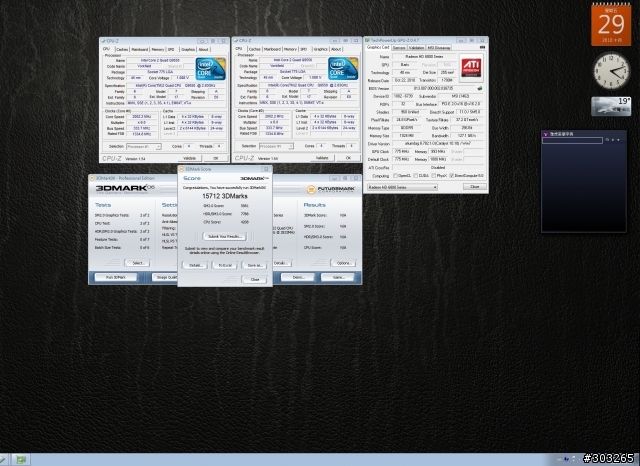Image resolution: width=640 pixels, height=466 pixels.
Task: Open Graphics tab in left CPU-Z
Action: 188,49
